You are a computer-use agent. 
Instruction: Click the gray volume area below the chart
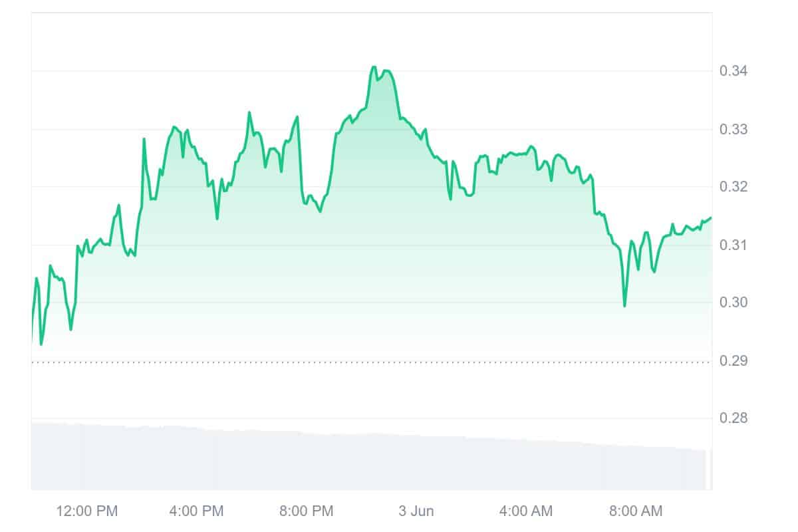point(332,462)
